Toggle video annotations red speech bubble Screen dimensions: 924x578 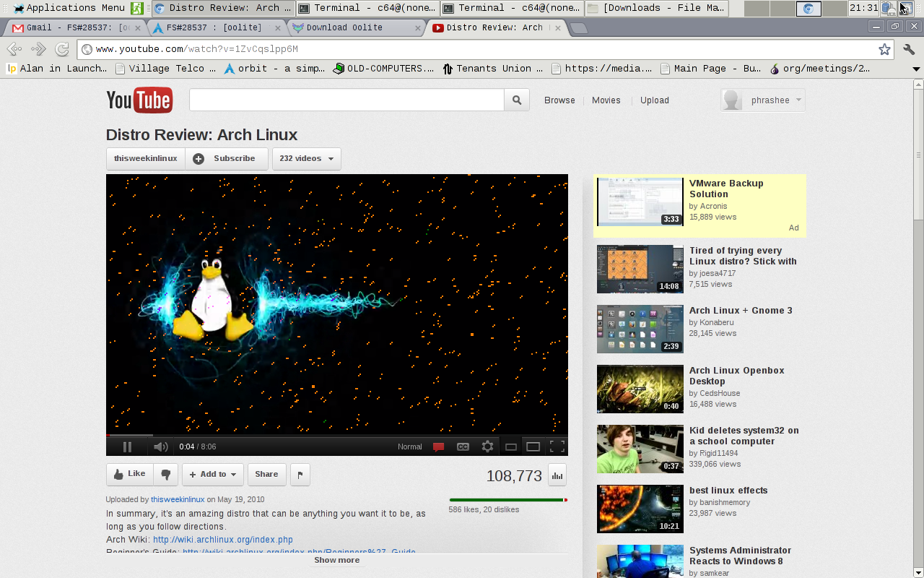point(438,447)
